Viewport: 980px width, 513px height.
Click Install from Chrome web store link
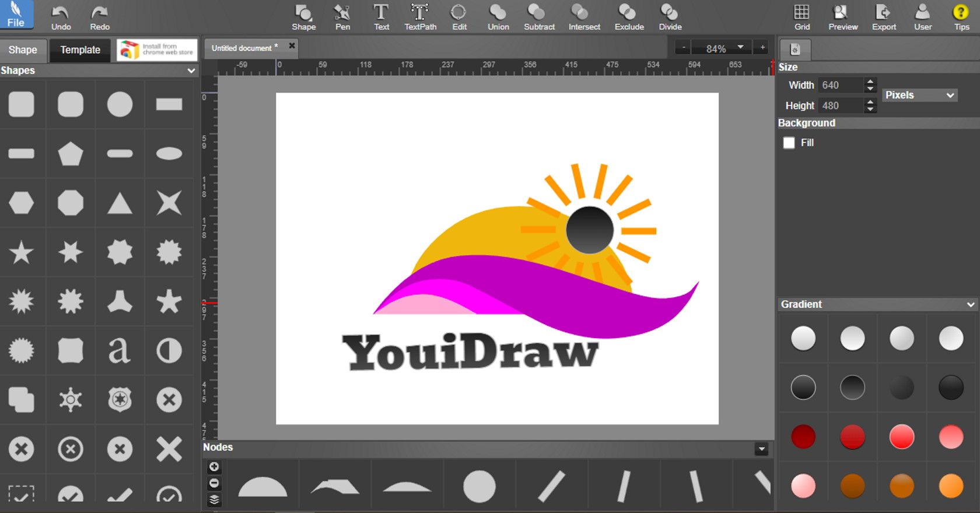[157, 50]
